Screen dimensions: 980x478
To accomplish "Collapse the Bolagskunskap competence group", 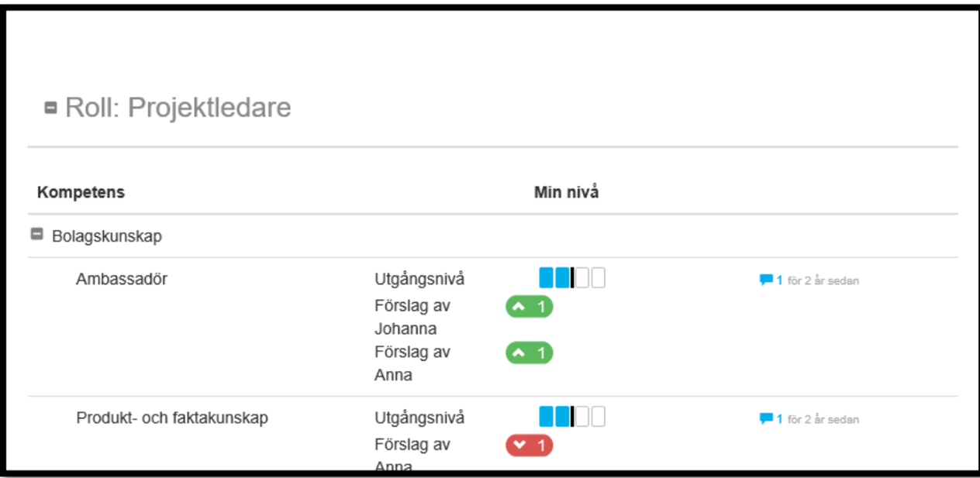I will tap(36, 234).
